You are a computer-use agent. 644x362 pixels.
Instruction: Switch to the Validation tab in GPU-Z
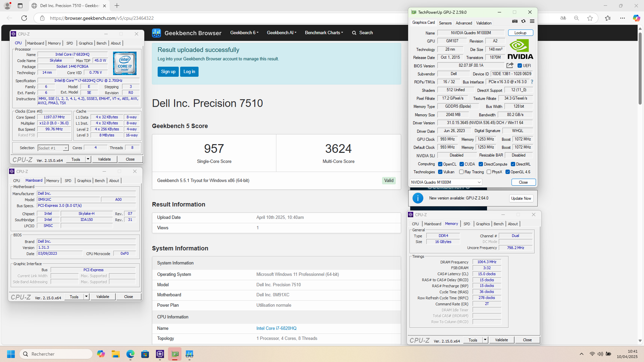pyautogui.click(x=484, y=23)
